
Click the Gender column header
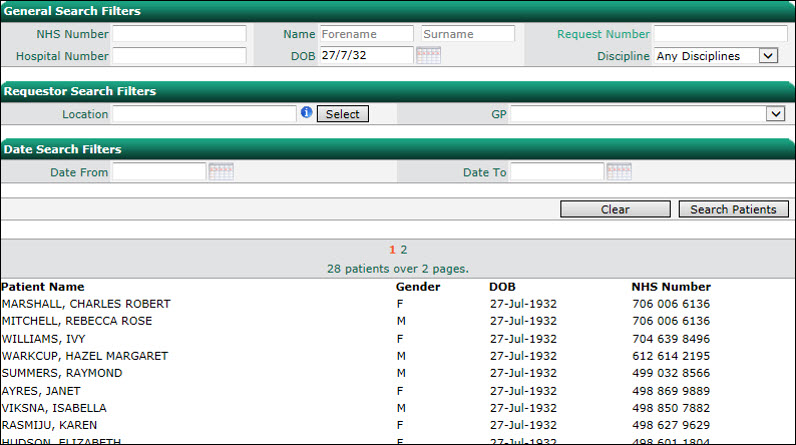pos(418,287)
